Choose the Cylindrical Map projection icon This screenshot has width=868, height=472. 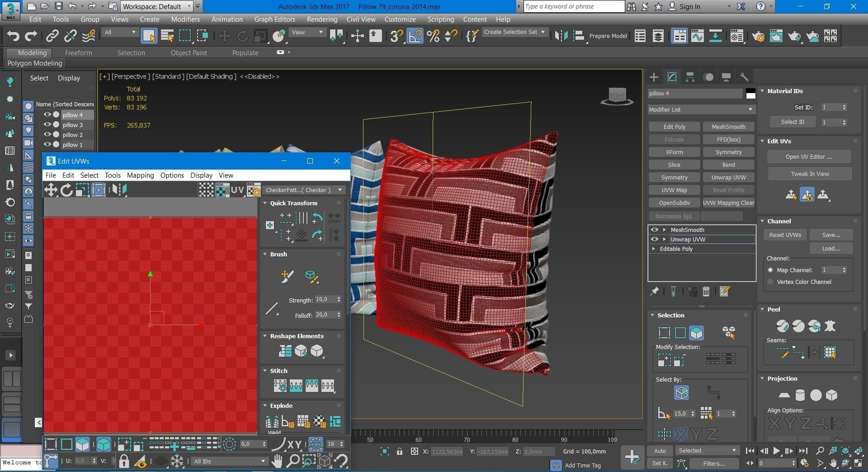[x=800, y=395]
